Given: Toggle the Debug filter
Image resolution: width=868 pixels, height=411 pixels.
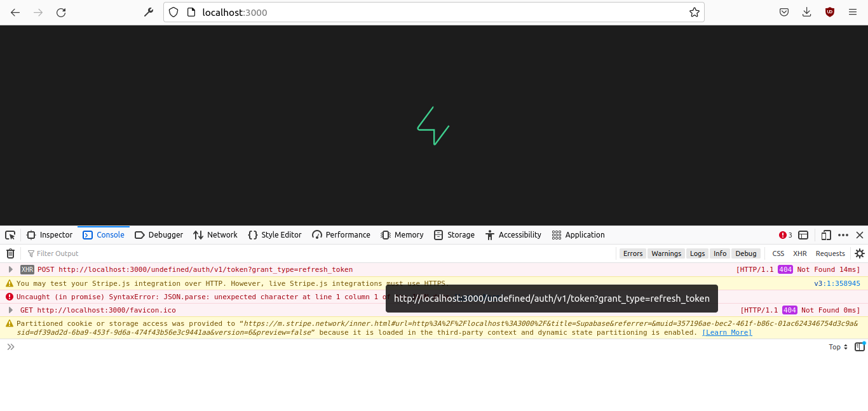Looking at the screenshot, I should 746,253.
